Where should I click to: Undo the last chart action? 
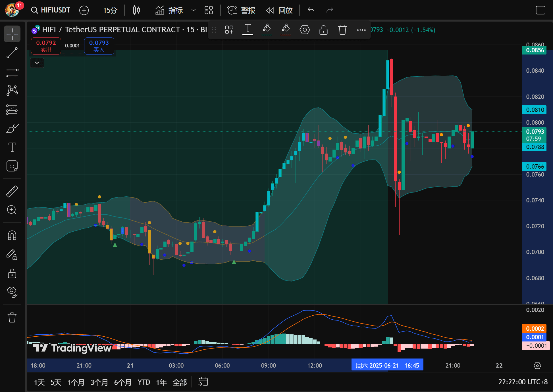point(311,10)
